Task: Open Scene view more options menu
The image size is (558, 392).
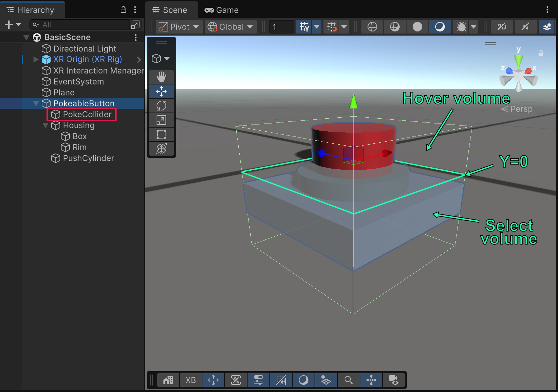Action: (547, 10)
